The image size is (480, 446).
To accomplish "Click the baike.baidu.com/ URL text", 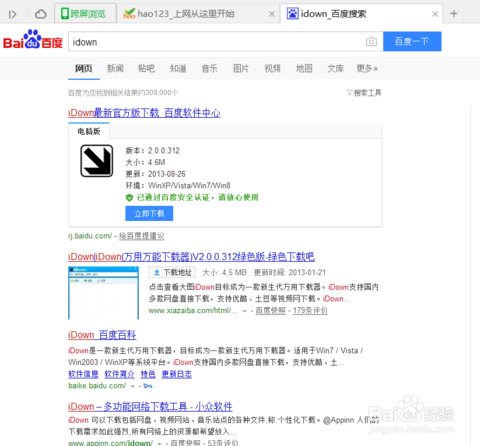I will [x=97, y=386].
